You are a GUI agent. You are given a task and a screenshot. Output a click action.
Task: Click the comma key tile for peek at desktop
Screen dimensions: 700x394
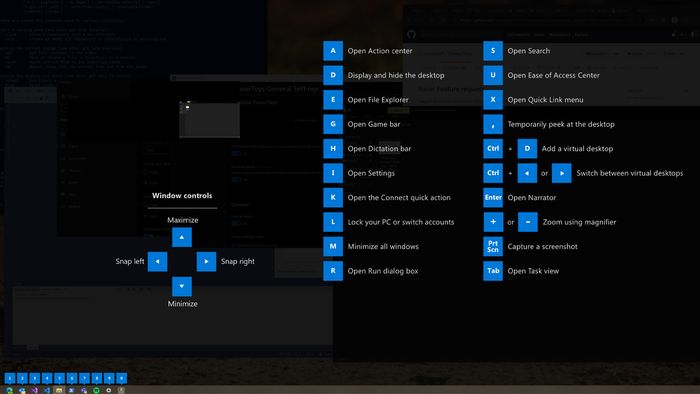(x=493, y=124)
